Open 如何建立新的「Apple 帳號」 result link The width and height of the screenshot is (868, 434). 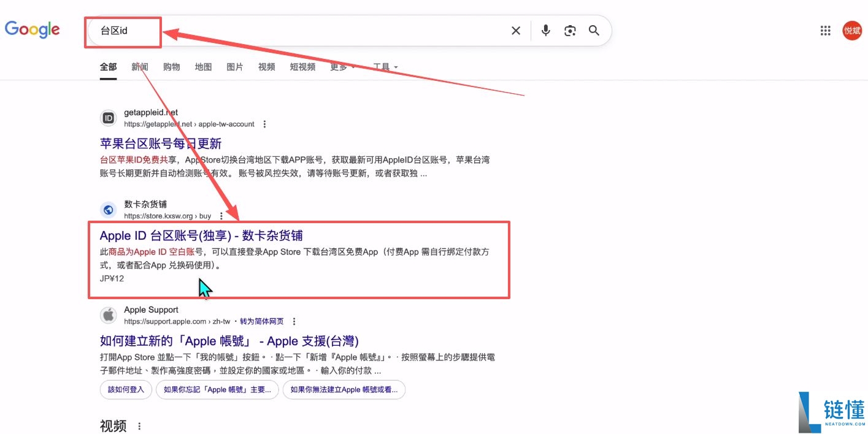229,341
